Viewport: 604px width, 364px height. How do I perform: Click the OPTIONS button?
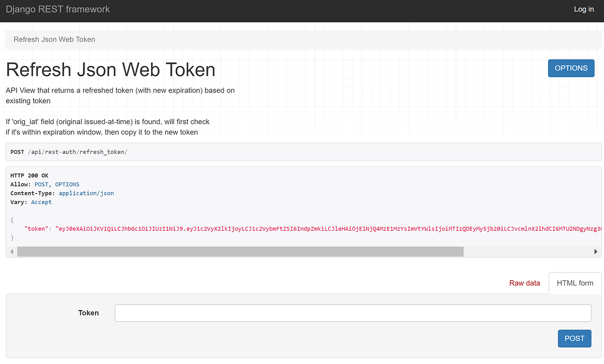pos(571,68)
